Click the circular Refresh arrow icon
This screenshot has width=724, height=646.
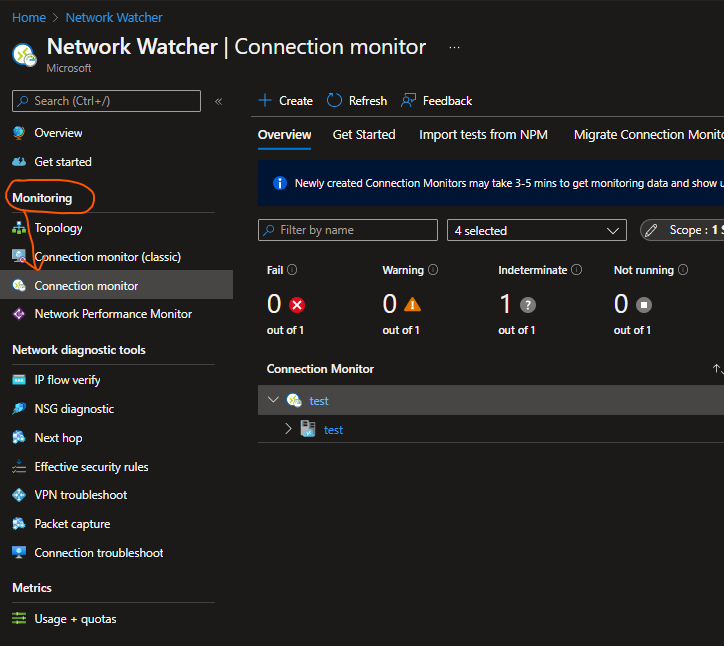coord(334,100)
